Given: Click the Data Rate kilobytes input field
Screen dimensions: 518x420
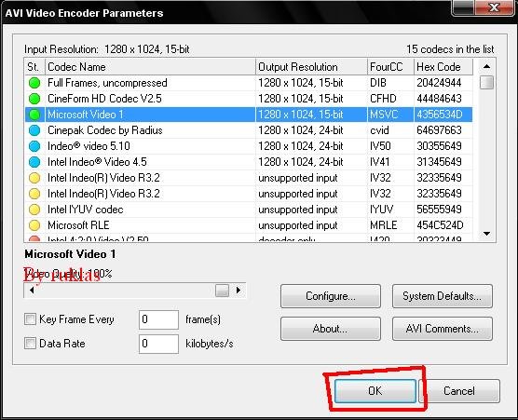Looking at the screenshot, I should (x=158, y=344).
